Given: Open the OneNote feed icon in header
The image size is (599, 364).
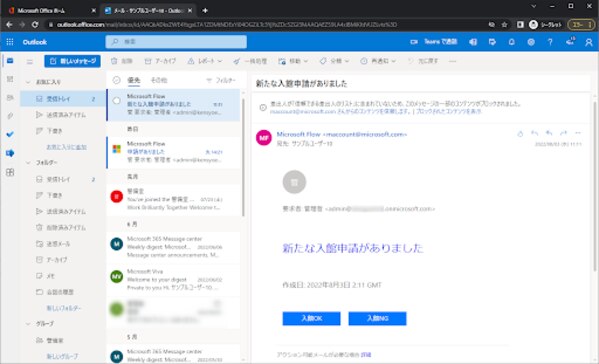Looking at the screenshot, I should [x=473, y=42].
